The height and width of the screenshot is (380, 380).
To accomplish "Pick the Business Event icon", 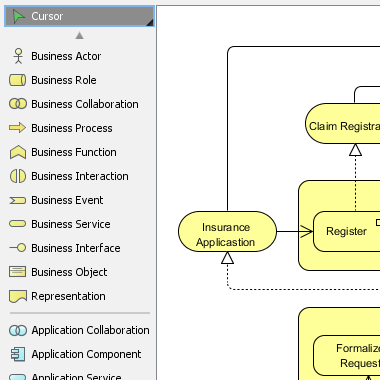I will coord(17,200).
